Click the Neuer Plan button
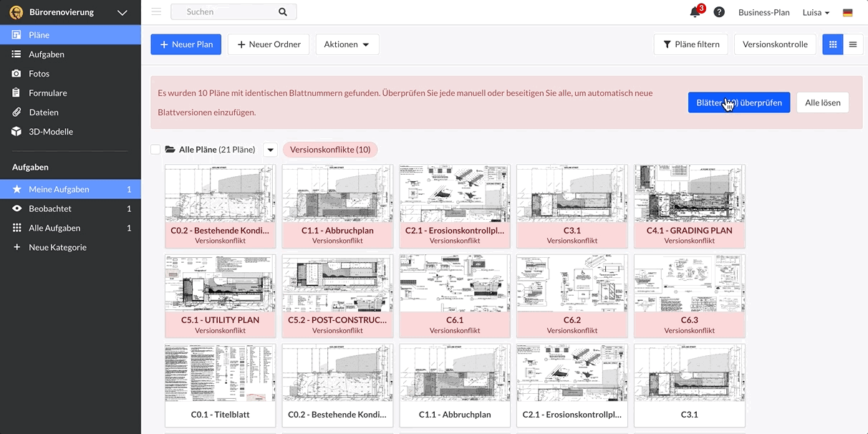Viewport: 868px width, 434px height. [x=186, y=44]
